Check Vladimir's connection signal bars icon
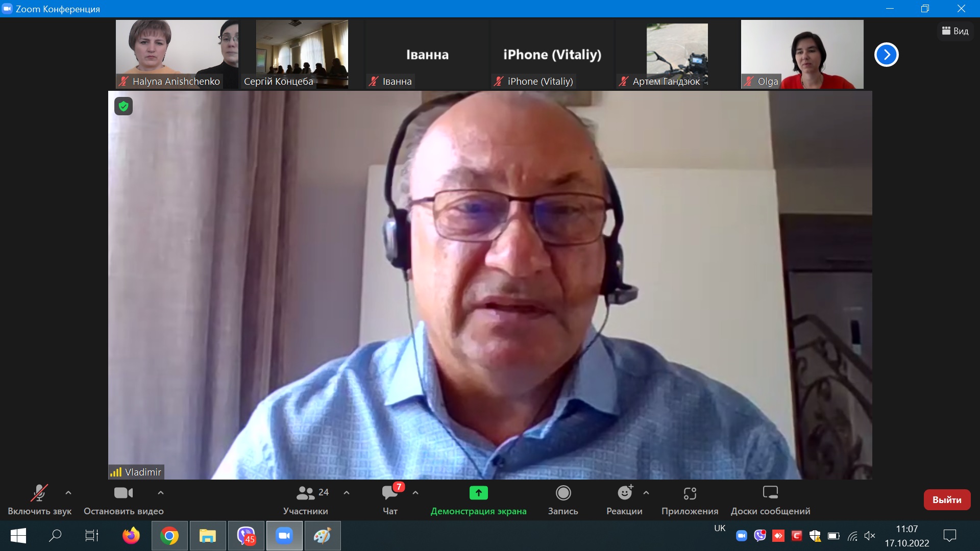 pyautogui.click(x=116, y=472)
